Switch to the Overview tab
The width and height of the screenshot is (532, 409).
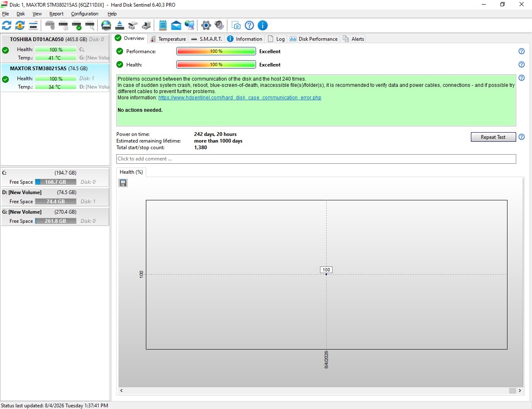(130, 38)
